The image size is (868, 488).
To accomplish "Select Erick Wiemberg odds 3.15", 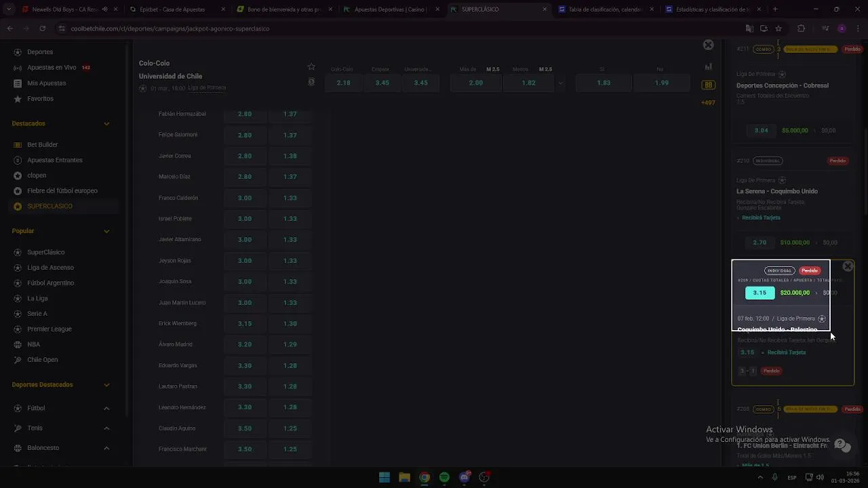I will [x=245, y=324].
